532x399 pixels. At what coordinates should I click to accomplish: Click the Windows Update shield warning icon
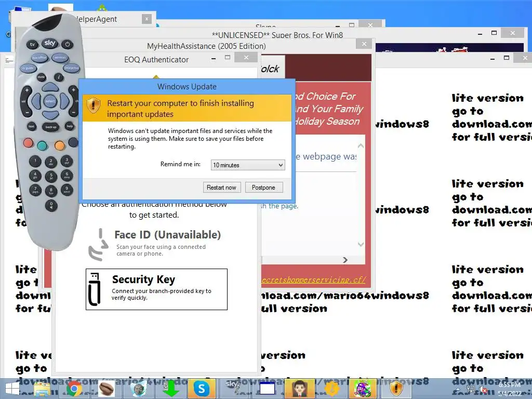point(94,105)
